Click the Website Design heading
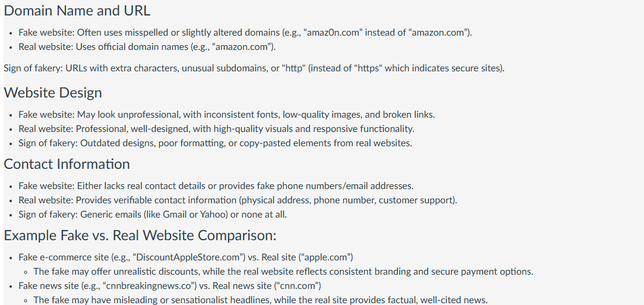Screen dimensions: 644x305 coord(53,93)
